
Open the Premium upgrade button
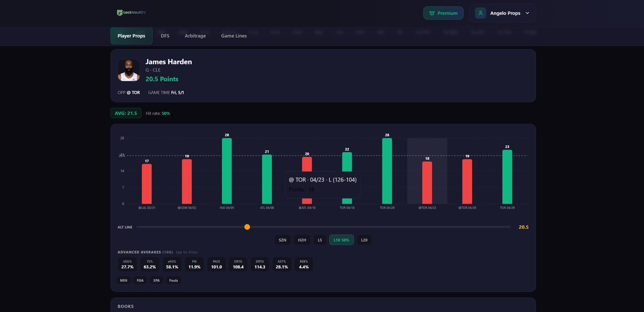tap(443, 13)
